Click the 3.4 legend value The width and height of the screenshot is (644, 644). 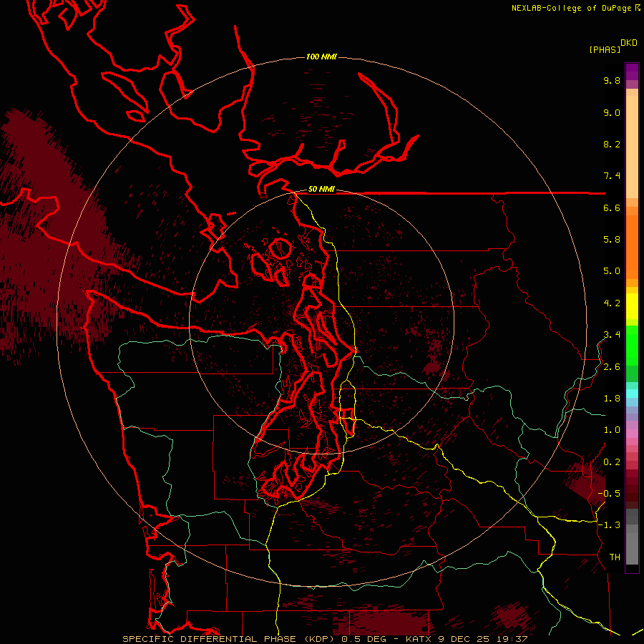(612, 335)
